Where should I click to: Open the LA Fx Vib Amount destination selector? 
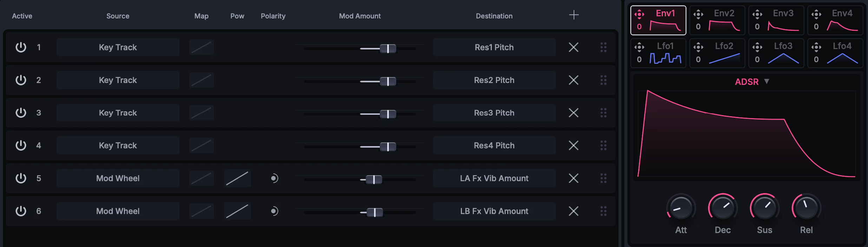(494, 178)
